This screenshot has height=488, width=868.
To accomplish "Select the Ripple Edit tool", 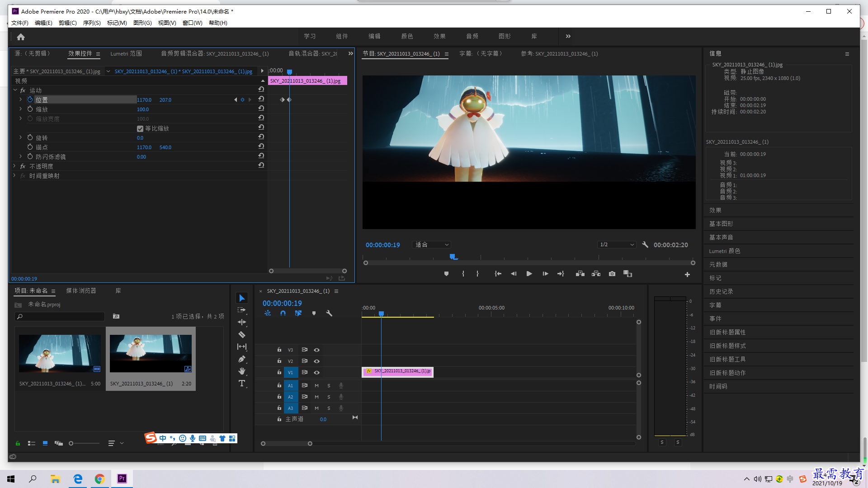I will click(242, 322).
